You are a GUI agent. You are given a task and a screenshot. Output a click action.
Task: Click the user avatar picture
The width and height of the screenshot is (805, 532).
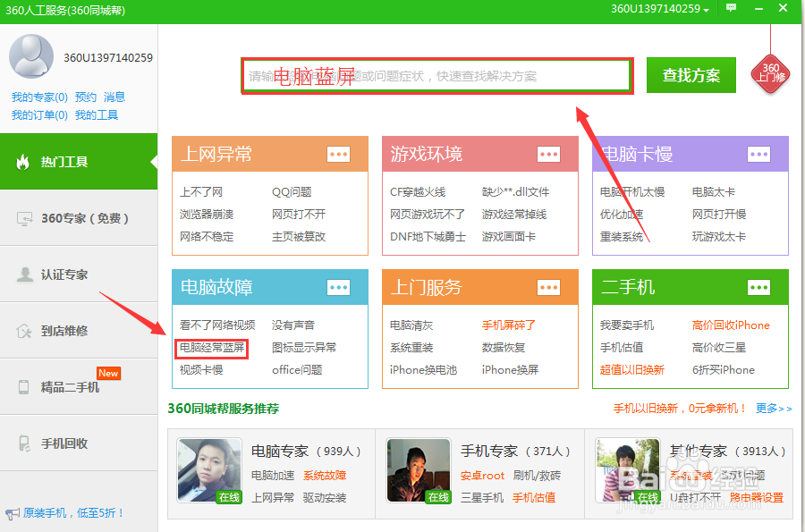(x=31, y=56)
